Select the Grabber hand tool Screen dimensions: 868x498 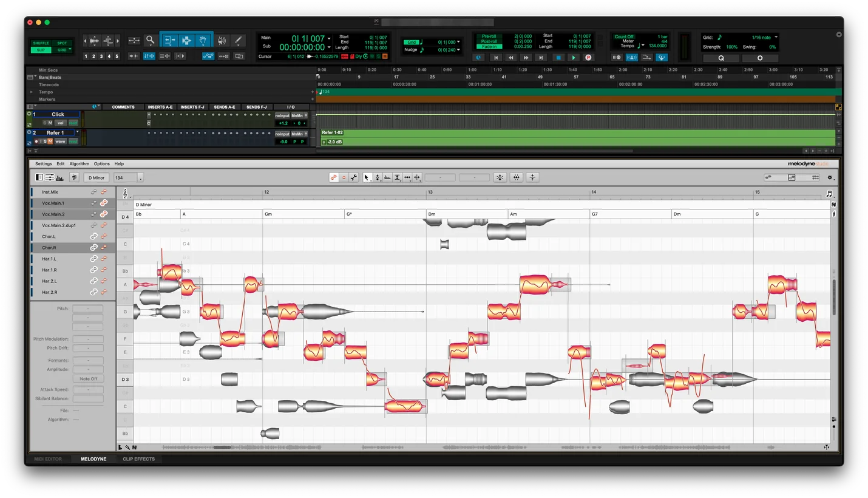point(203,40)
